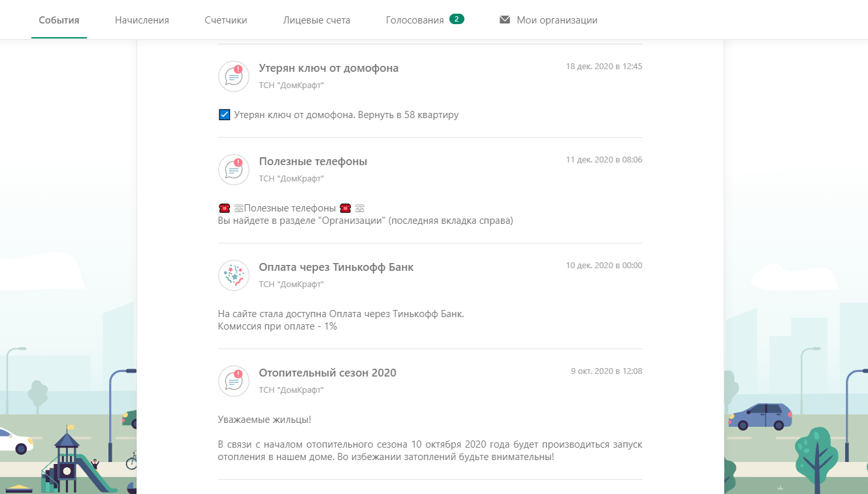The image size is (868, 494).
Task: Open the Отопительный сезон 2020 event heading
Action: (x=328, y=373)
